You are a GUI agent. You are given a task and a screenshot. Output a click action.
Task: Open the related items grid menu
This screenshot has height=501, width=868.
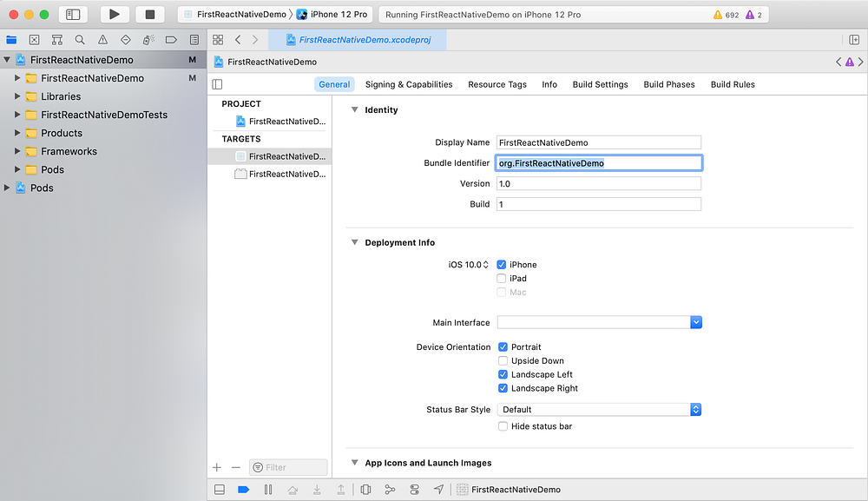click(x=218, y=40)
